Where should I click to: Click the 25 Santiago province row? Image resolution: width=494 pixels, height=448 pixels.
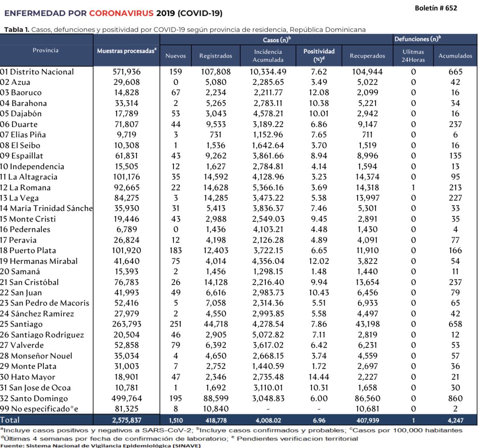click(238, 324)
